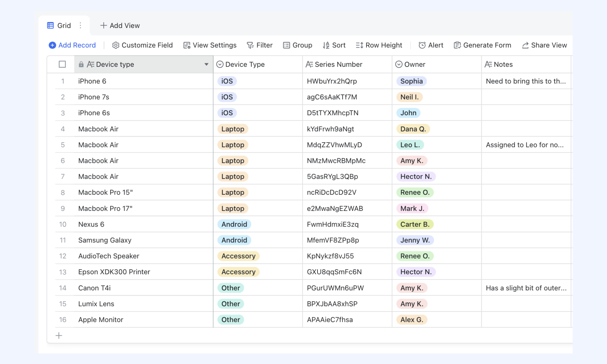Select the Notes column header
This screenshot has width=607, height=364.
point(526,64)
